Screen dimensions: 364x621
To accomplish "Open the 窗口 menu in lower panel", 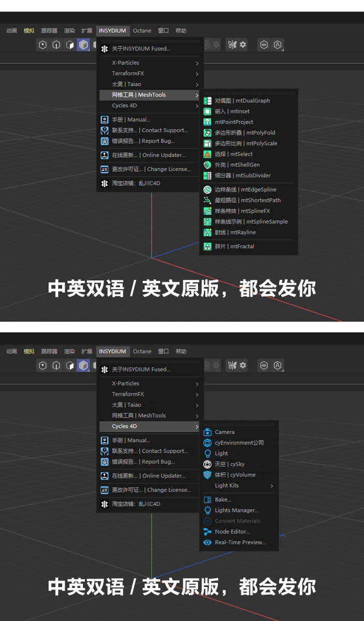I will 163,351.
